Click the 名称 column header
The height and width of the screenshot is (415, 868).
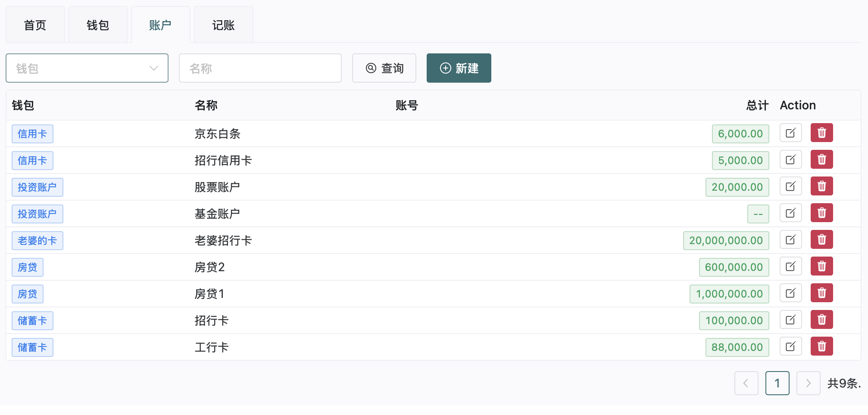(x=206, y=105)
